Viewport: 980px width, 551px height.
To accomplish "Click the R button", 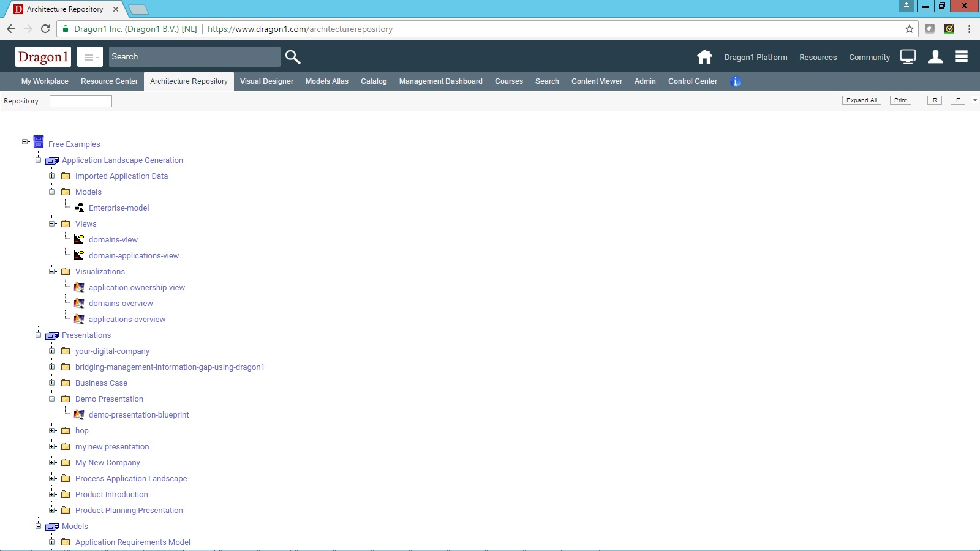I will [x=935, y=100].
